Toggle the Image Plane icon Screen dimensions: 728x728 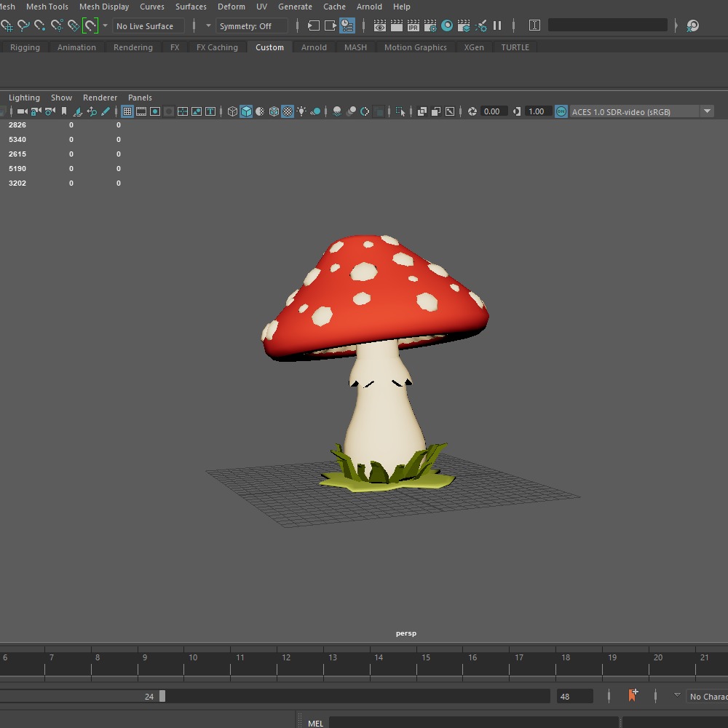pos(78,111)
